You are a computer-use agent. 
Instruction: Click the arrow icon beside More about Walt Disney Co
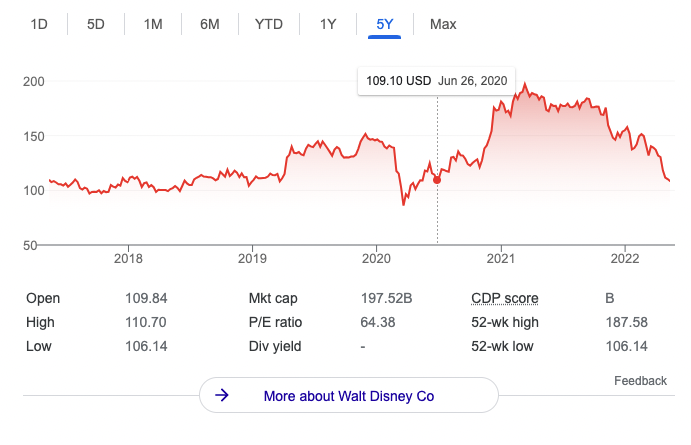coord(223,396)
